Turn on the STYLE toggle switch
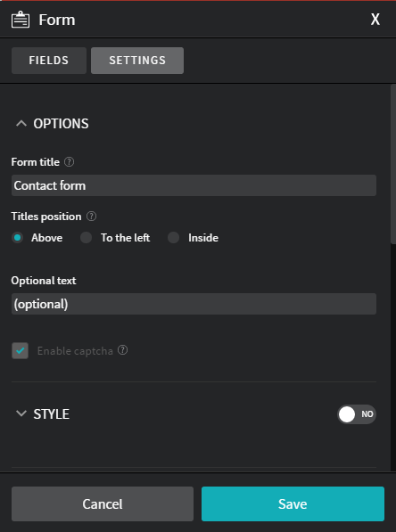Image resolution: width=396 pixels, height=532 pixels. pos(356,414)
